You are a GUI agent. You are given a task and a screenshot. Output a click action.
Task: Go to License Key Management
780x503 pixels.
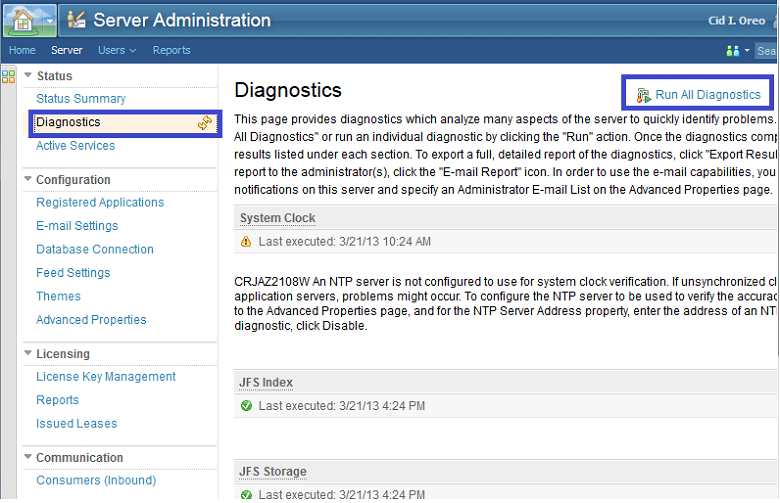pyautogui.click(x=106, y=377)
